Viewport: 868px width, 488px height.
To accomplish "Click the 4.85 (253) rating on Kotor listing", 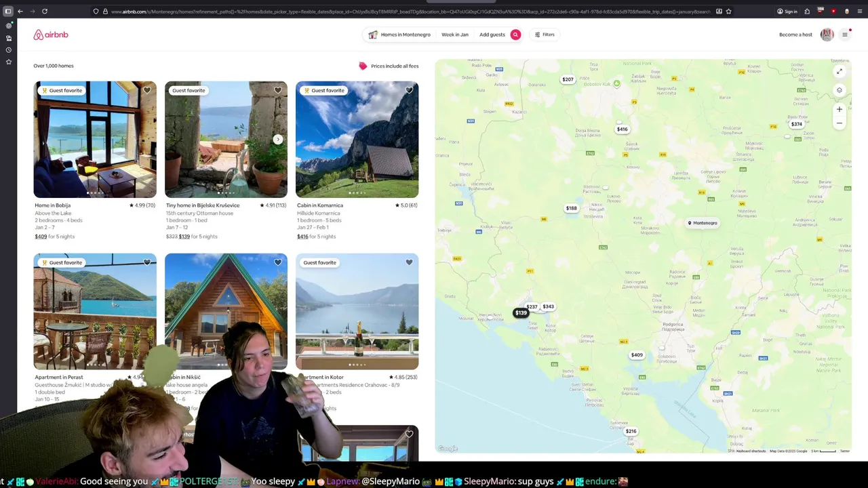I will click(403, 377).
